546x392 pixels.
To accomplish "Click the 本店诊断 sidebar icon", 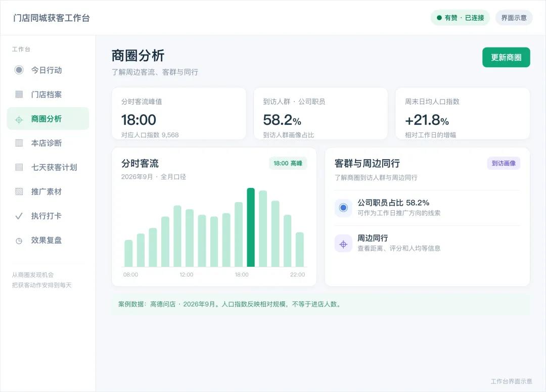I will pyautogui.click(x=19, y=143).
